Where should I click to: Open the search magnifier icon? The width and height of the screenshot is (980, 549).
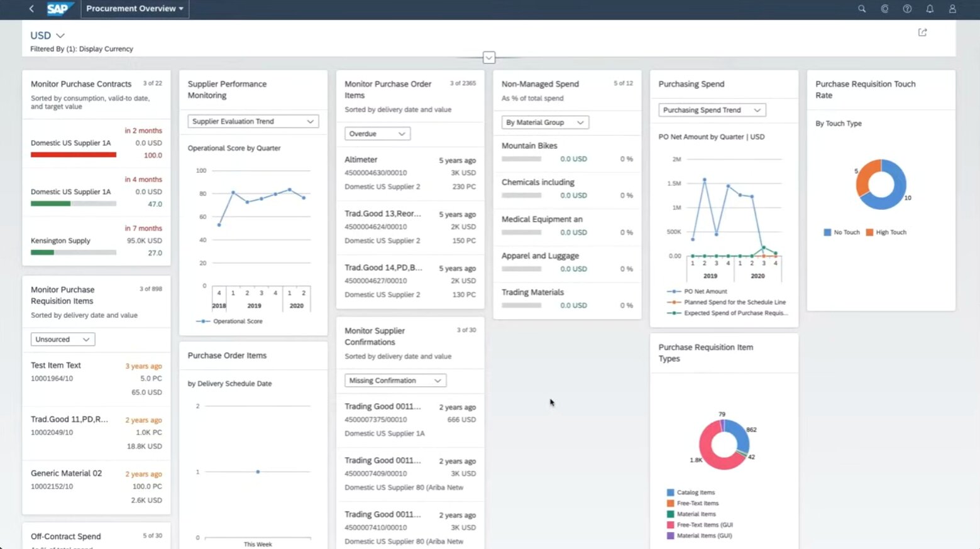click(x=862, y=9)
